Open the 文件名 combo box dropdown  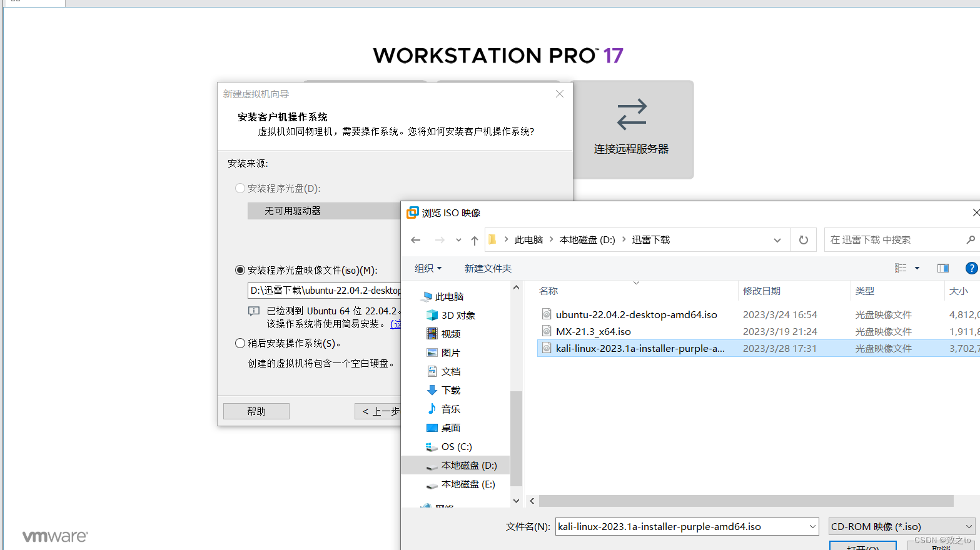click(812, 527)
